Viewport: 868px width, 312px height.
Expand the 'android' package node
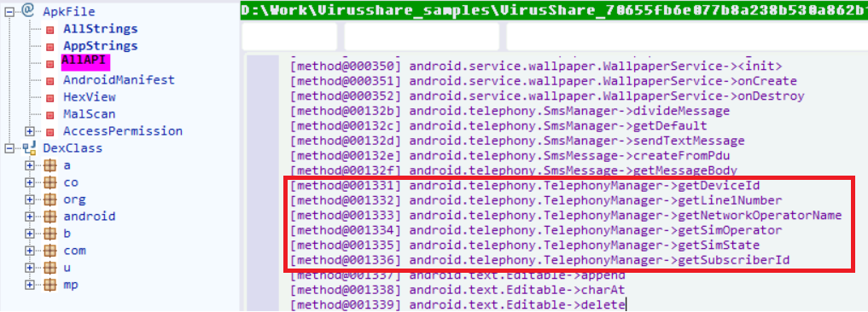pyautogui.click(x=30, y=217)
